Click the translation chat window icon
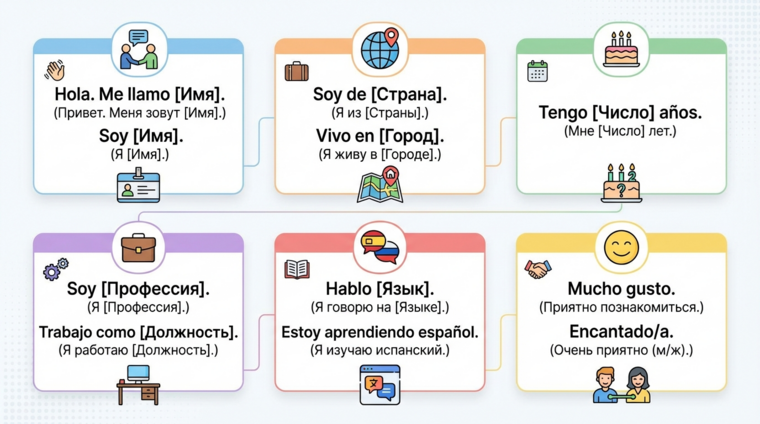 coord(379,383)
